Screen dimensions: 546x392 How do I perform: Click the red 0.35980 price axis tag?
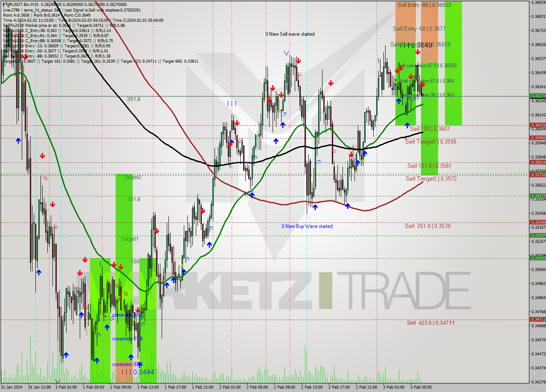pos(537,138)
